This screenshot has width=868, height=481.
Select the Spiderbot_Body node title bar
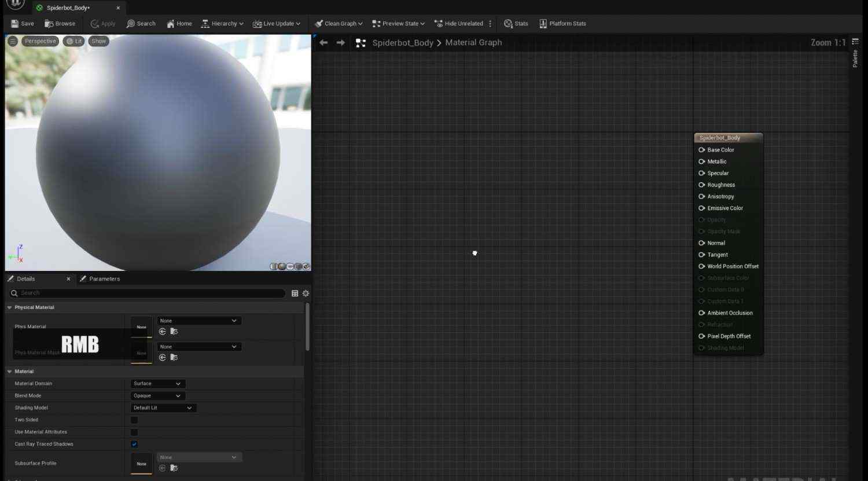[x=729, y=138]
